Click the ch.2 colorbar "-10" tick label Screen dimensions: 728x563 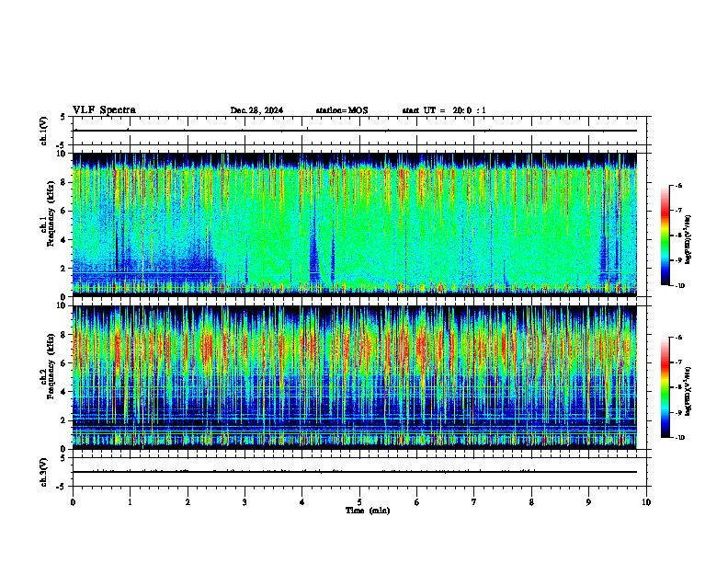click(x=679, y=438)
